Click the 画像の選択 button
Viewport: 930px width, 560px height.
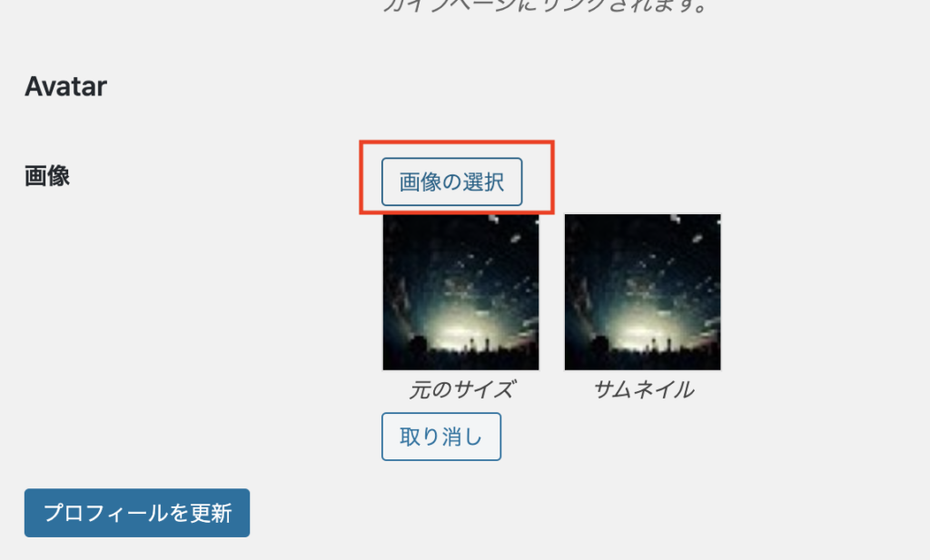coord(451,182)
